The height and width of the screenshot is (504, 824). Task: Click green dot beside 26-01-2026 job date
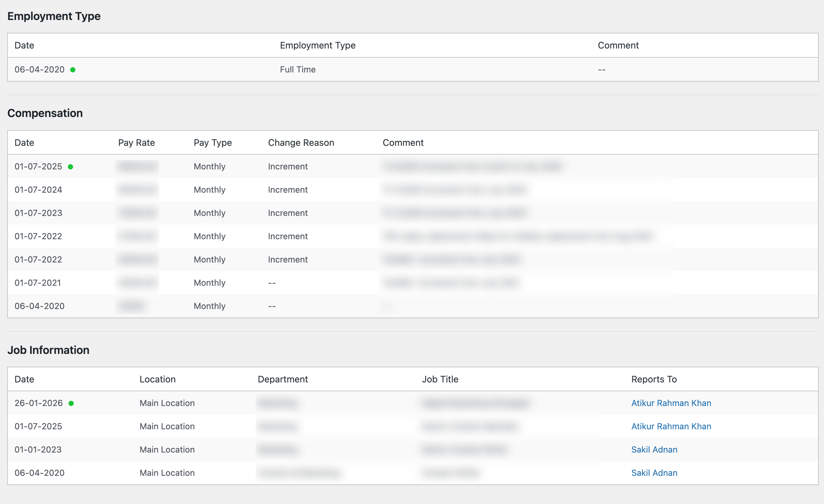pyautogui.click(x=71, y=403)
